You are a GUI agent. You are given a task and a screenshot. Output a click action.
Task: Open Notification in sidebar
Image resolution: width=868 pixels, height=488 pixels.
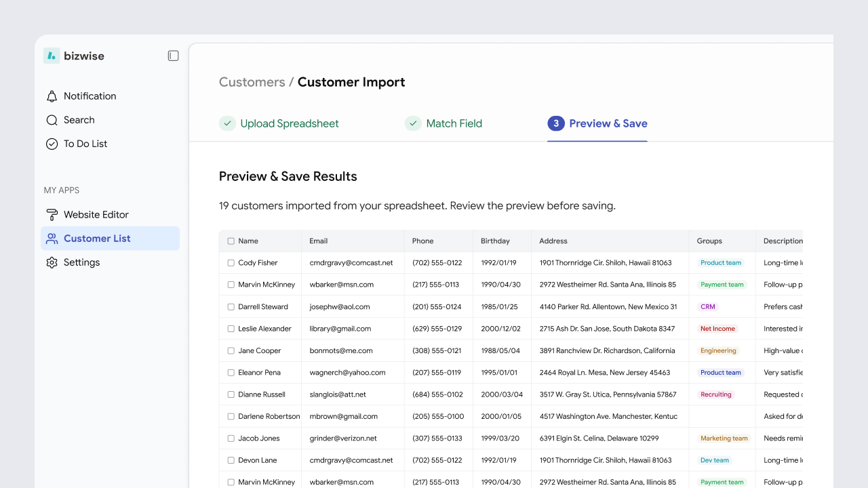tap(110, 96)
